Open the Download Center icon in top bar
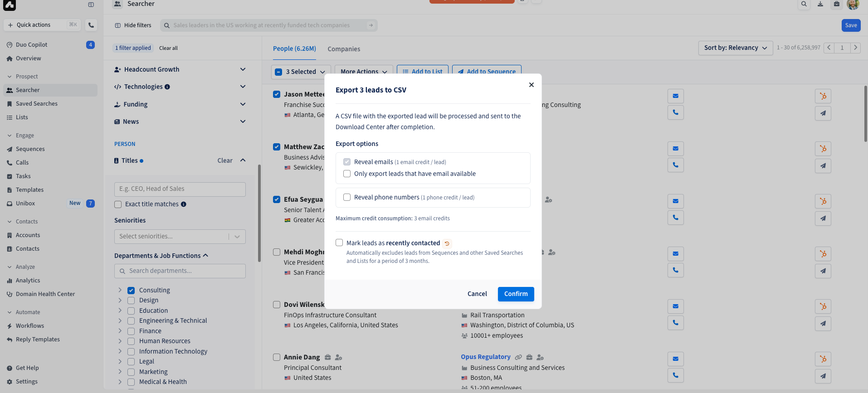Viewport: 868px width, 393px height. tap(820, 4)
